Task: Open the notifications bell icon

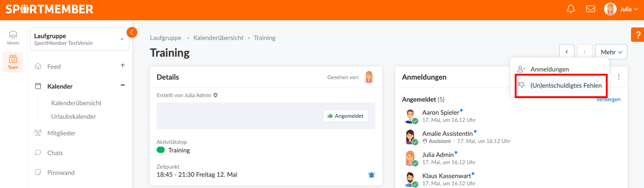Action: pyautogui.click(x=571, y=9)
